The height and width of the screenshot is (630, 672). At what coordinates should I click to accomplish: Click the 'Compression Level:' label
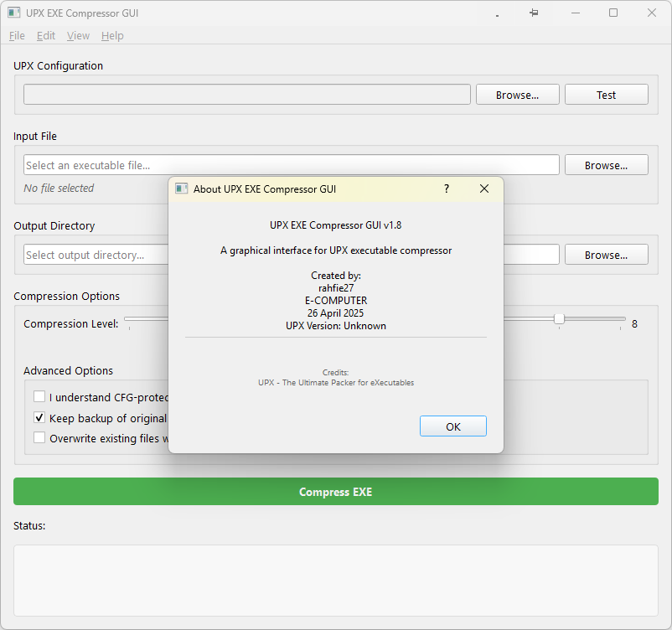point(71,324)
